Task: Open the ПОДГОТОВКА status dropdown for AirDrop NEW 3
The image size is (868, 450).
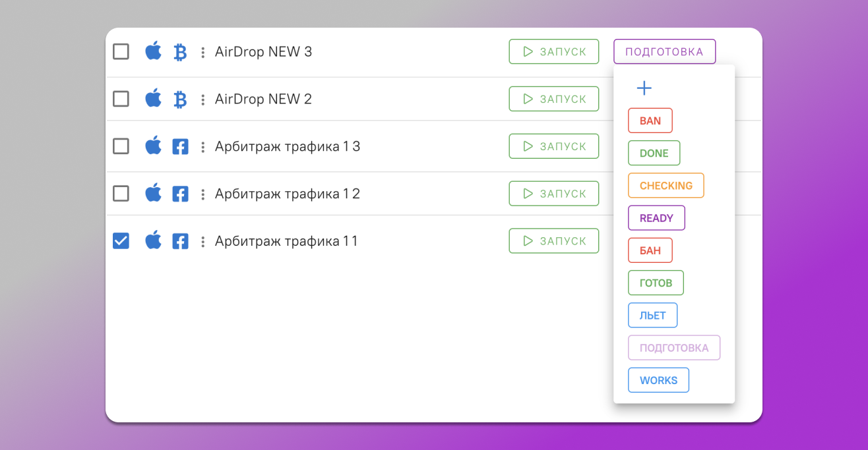Action: click(x=664, y=51)
